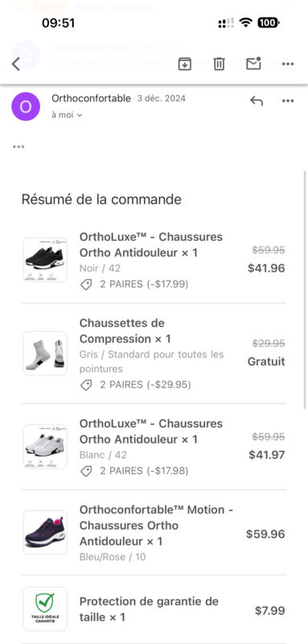Select Chaussettes de Compression product title
The height and width of the screenshot is (644, 308).
coord(125,331)
